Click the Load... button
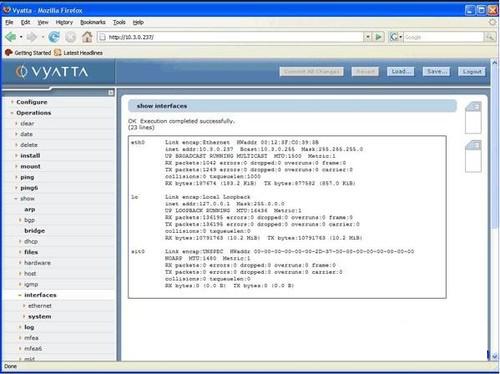 coord(401,72)
